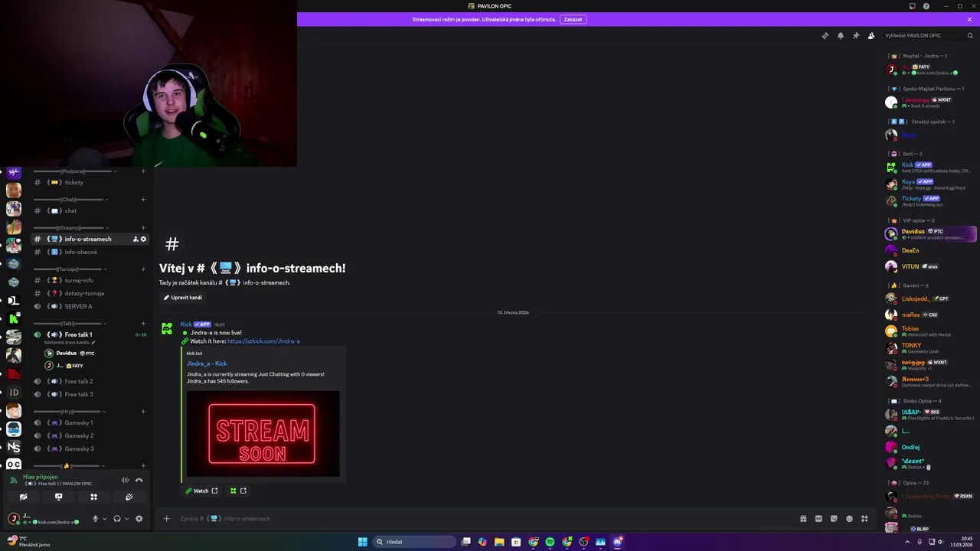
Task: Toggle camera in the voice panel
Action: click(x=23, y=497)
